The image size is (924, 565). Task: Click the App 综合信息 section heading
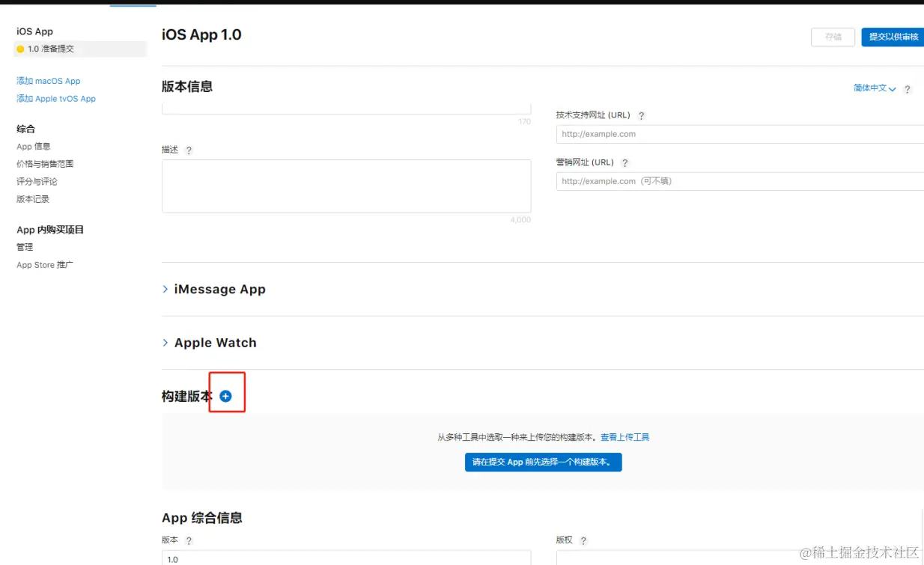tap(202, 518)
